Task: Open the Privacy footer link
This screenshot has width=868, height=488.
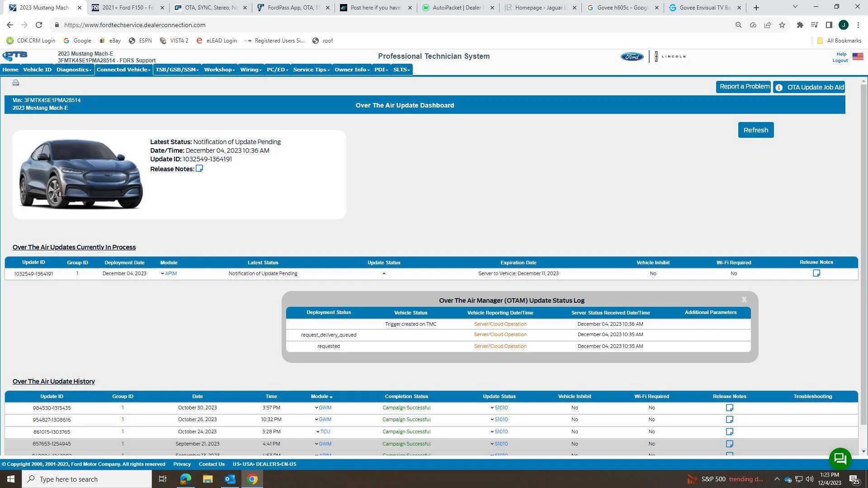Action: point(182,464)
